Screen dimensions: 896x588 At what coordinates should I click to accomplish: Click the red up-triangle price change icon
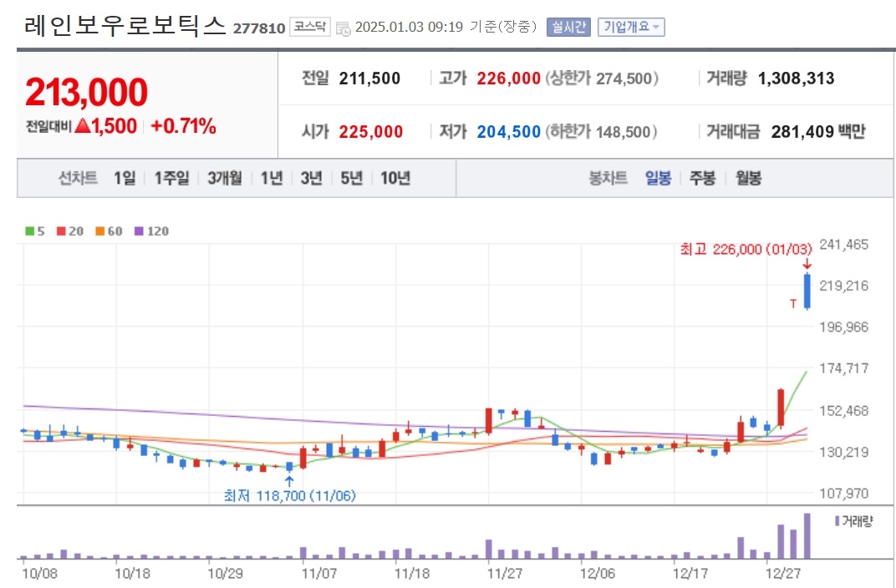(x=83, y=125)
